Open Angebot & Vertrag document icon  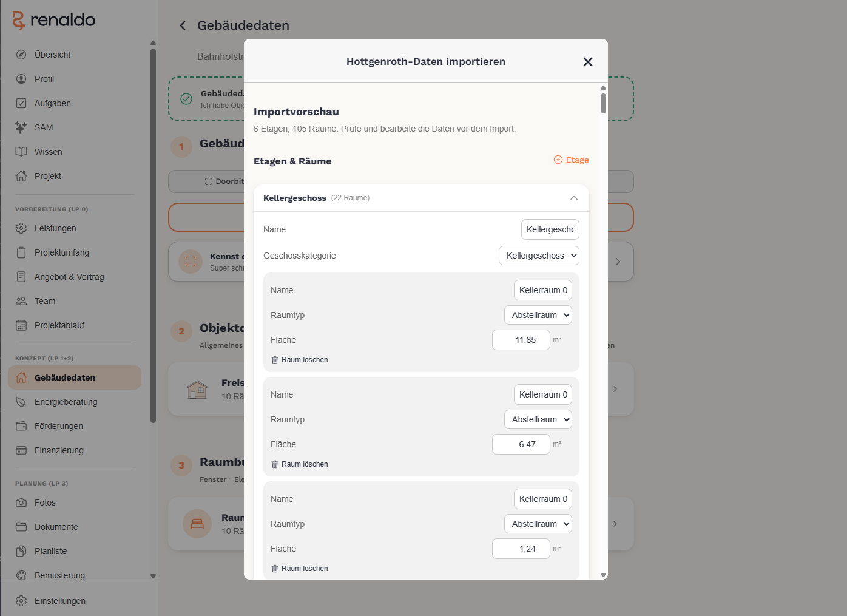tap(21, 277)
